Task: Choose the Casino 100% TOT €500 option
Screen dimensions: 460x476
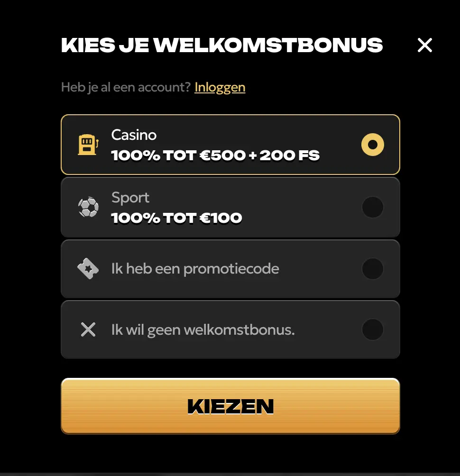Action: click(230, 145)
